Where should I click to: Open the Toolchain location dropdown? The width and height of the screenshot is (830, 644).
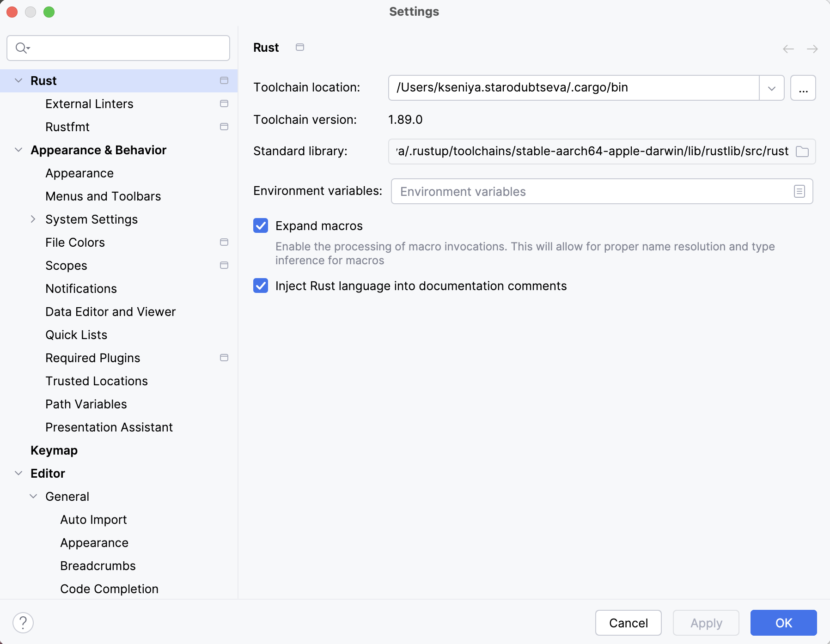pos(771,88)
